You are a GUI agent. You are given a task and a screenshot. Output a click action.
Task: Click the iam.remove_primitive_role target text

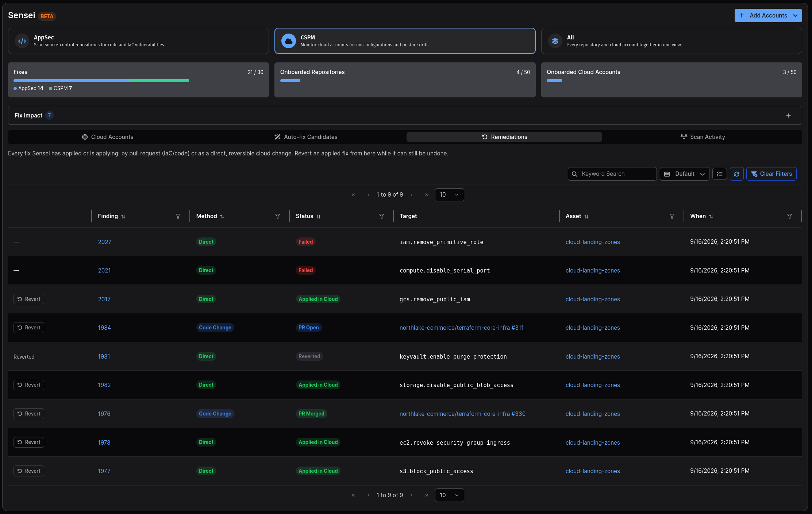[441, 242]
